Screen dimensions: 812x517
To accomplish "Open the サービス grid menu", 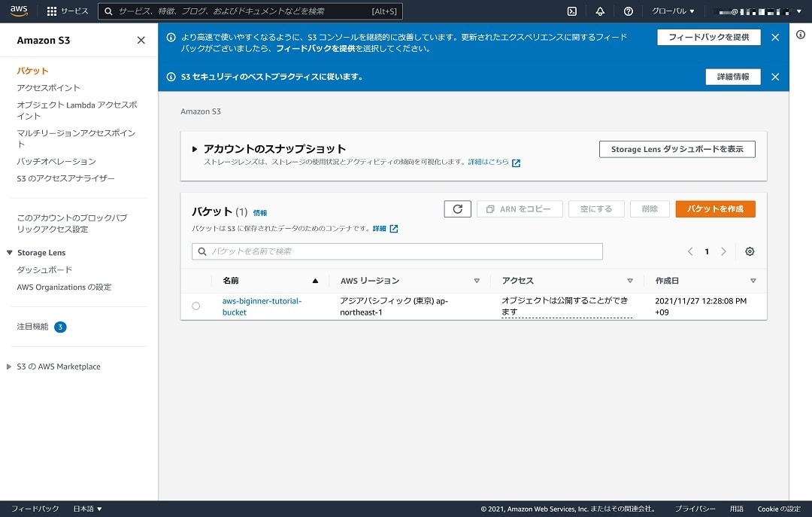I will pyautogui.click(x=68, y=11).
